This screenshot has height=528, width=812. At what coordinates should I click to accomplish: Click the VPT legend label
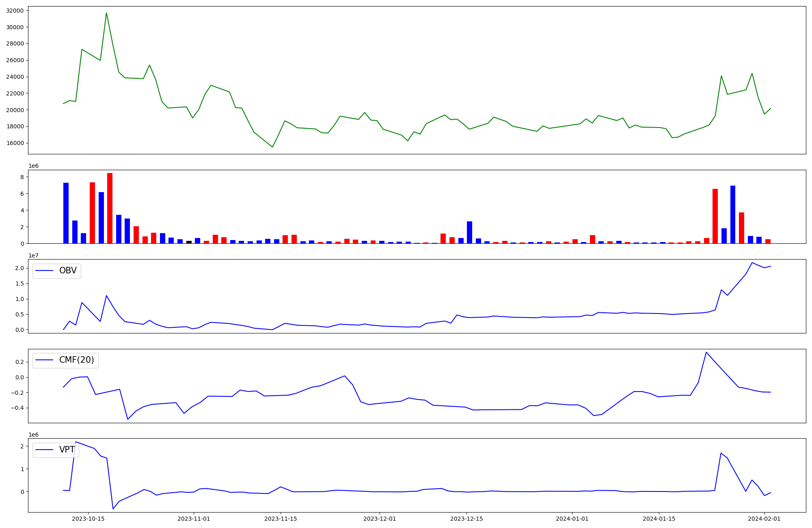67,450
